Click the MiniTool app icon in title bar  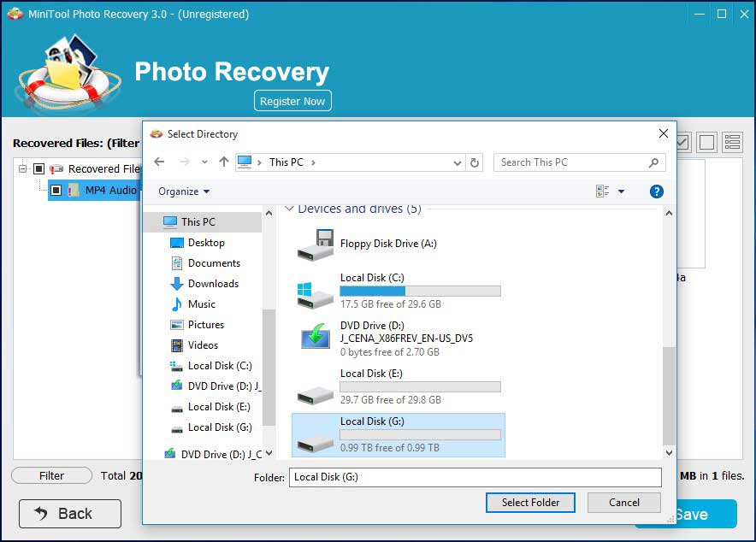(x=15, y=14)
